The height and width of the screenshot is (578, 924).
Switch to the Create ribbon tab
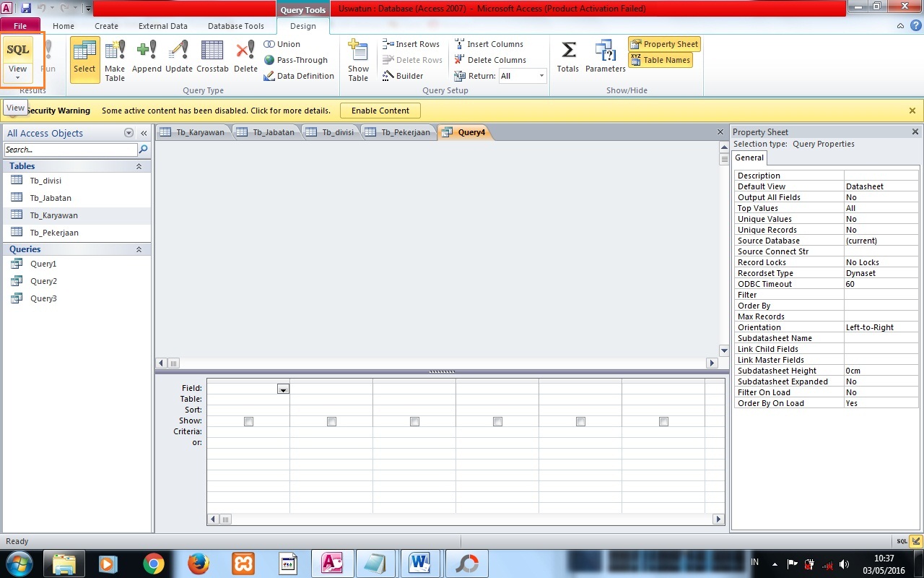click(x=106, y=26)
